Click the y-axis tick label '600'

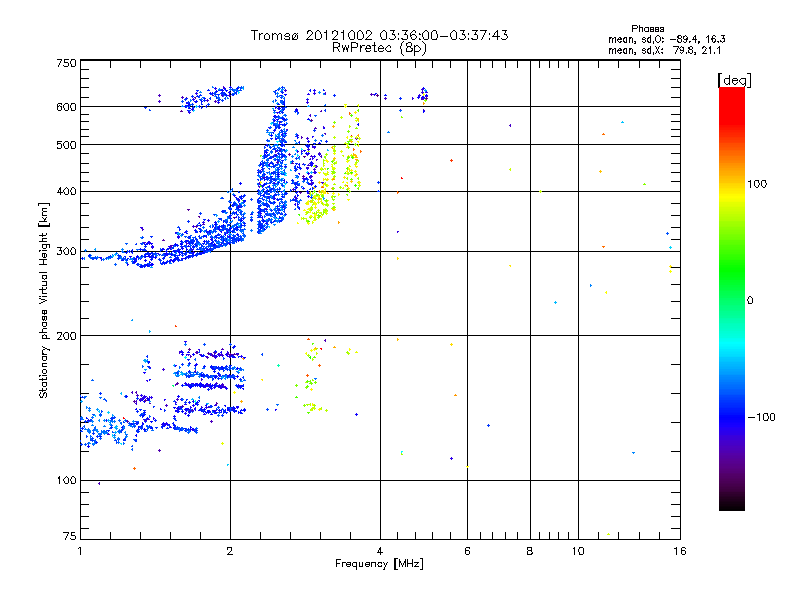pos(66,107)
